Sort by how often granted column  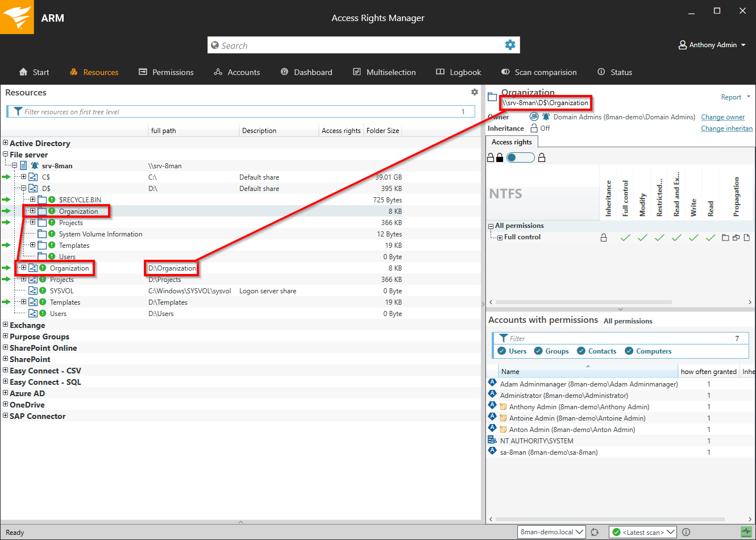709,372
